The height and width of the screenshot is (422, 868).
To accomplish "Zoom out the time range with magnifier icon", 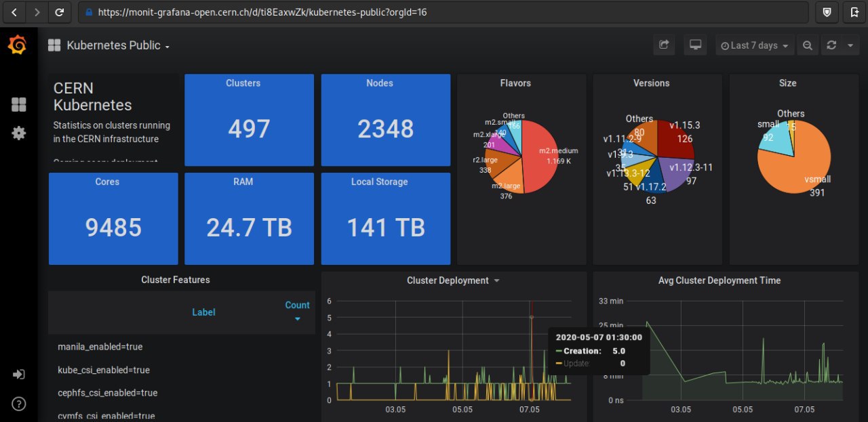I will point(808,45).
